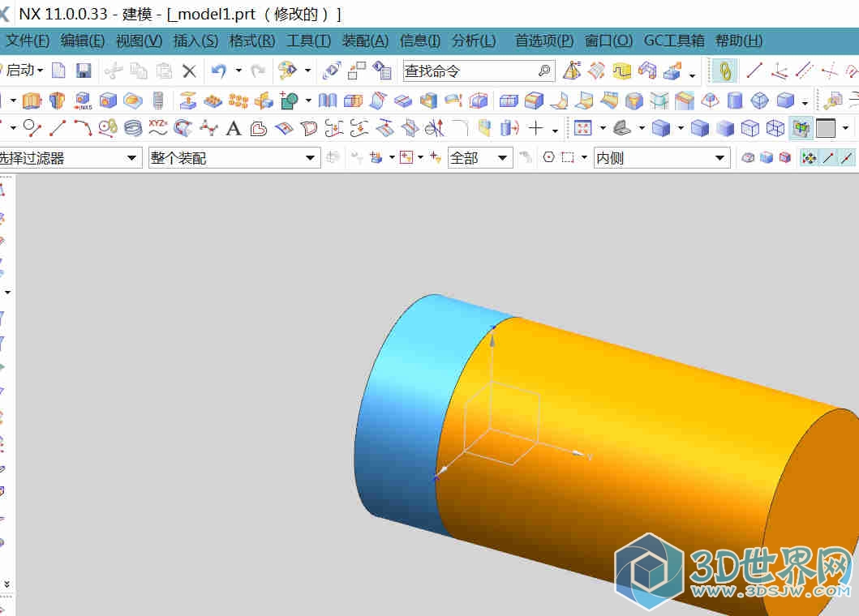Open the 编辑(E) menu
This screenshot has height=616, width=859.
83,41
